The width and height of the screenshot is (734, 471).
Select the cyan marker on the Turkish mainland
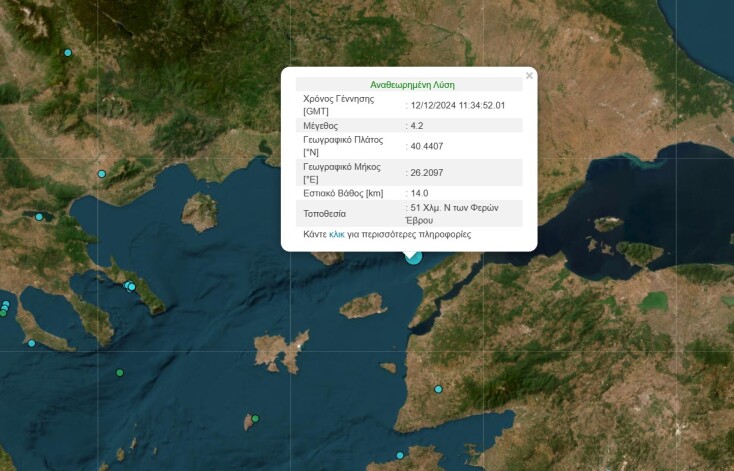438,389
